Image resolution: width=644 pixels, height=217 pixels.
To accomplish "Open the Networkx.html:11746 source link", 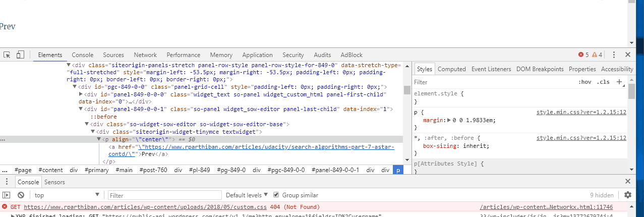I will coord(546,207).
